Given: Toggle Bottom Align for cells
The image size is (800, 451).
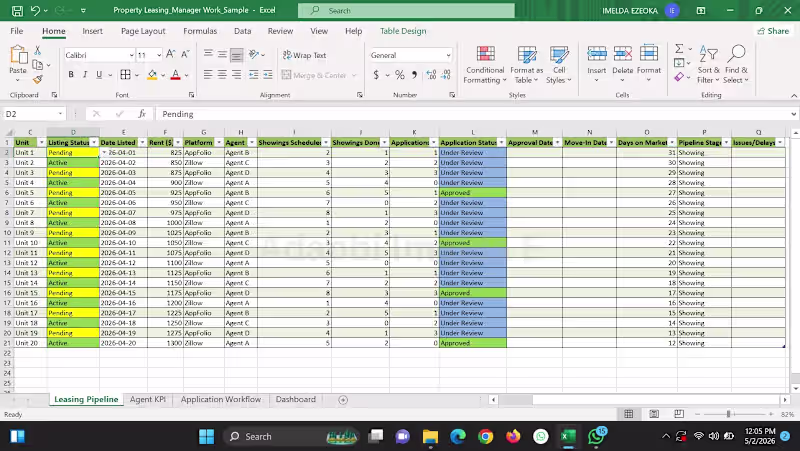Looking at the screenshot, I should coord(237,55).
